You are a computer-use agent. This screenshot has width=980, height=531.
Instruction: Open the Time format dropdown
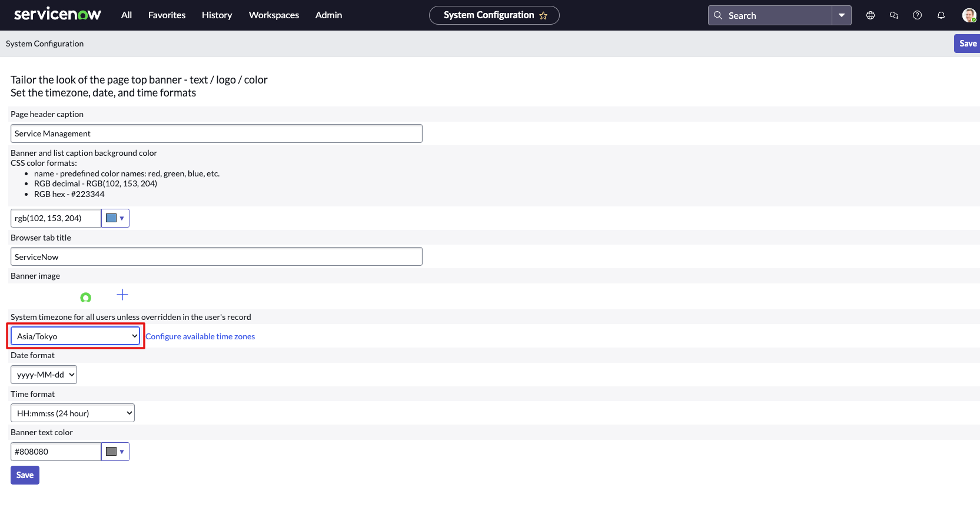pos(72,412)
